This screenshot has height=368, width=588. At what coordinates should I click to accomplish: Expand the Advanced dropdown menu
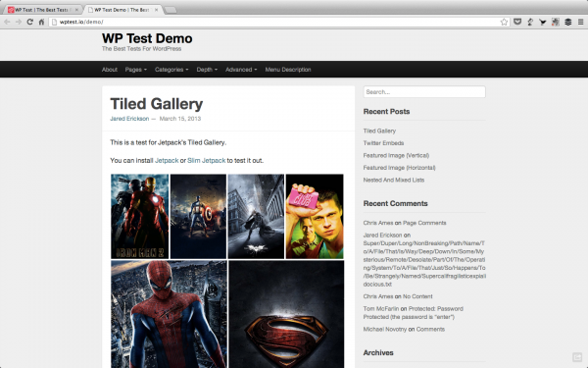pyautogui.click(x=241, y=70)
